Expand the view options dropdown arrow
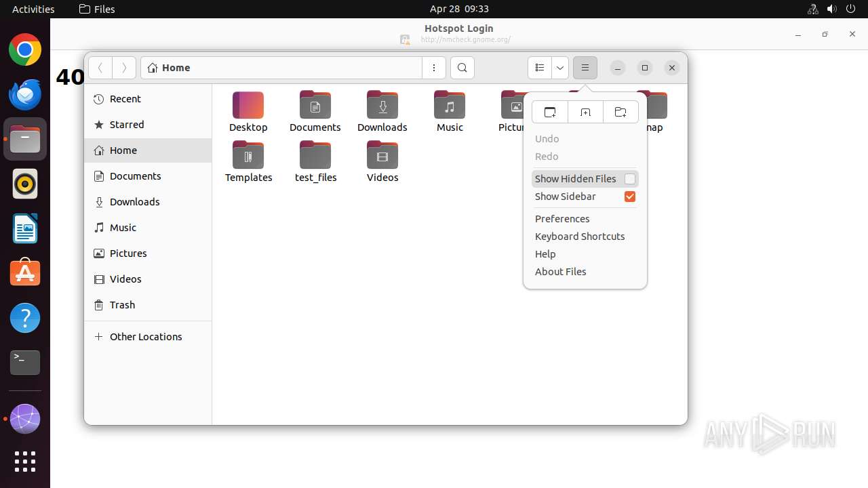The height and width of the screenshot is (488, 868). pyautogui.click(x=560, y=68)
